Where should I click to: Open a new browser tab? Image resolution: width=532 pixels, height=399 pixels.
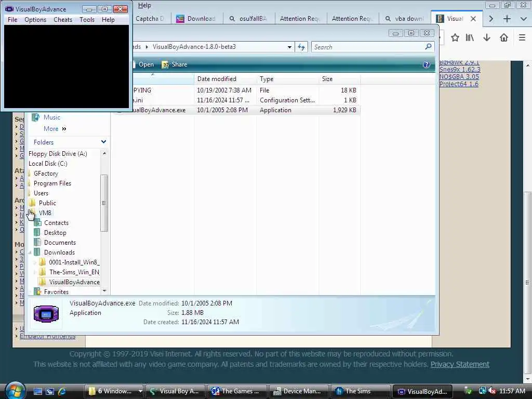[507, 19]
